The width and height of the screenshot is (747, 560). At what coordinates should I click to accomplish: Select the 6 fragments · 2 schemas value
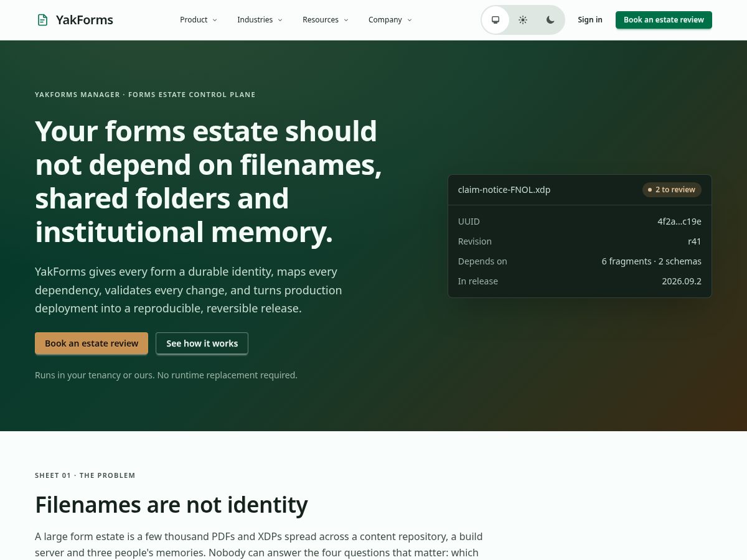pyautogui.click(x=651, y=261)
